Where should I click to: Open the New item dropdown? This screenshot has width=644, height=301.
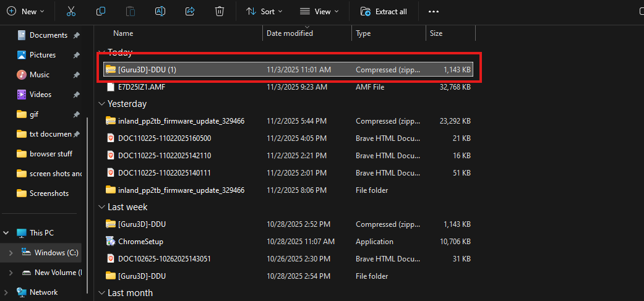(26, 12)
